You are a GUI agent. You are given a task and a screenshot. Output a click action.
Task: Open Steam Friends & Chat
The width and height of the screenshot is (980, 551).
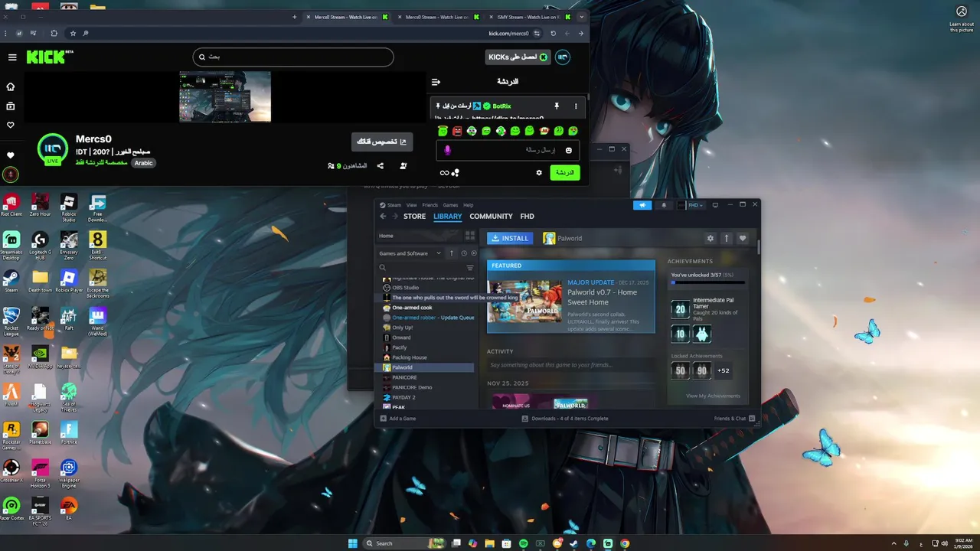(735, 419)
